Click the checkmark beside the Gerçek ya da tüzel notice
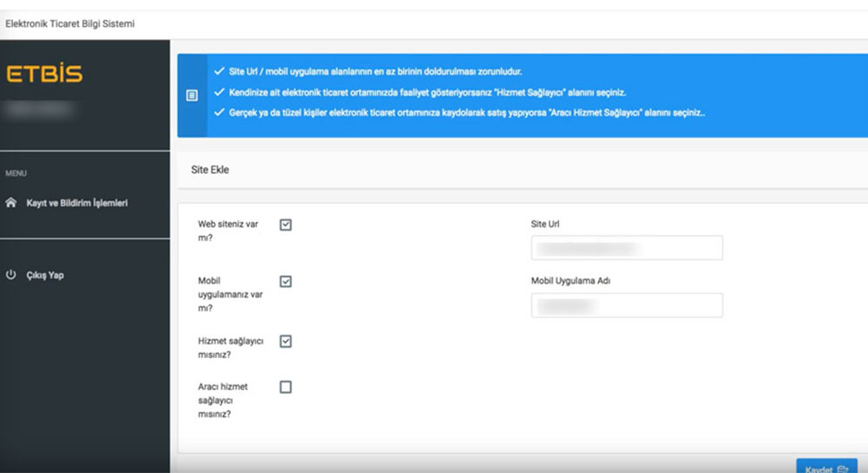Screen dimensions: 868x473 (220, 113)
